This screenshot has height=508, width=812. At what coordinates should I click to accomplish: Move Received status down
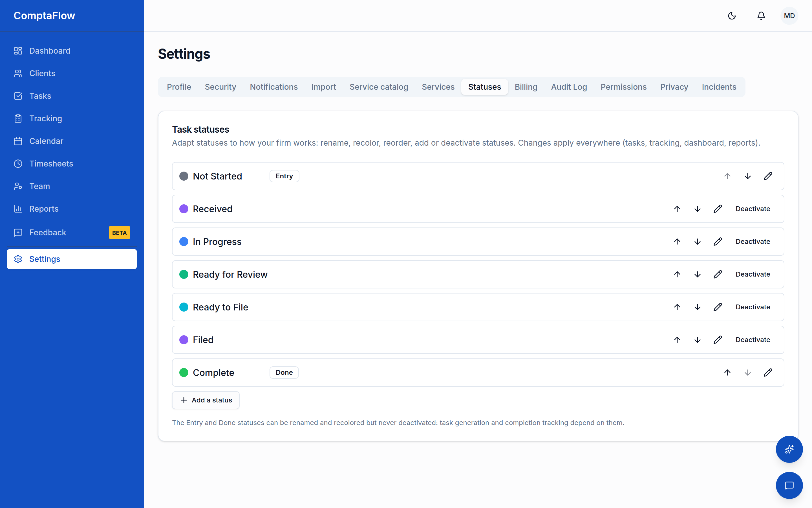click(x=698, y=209)
